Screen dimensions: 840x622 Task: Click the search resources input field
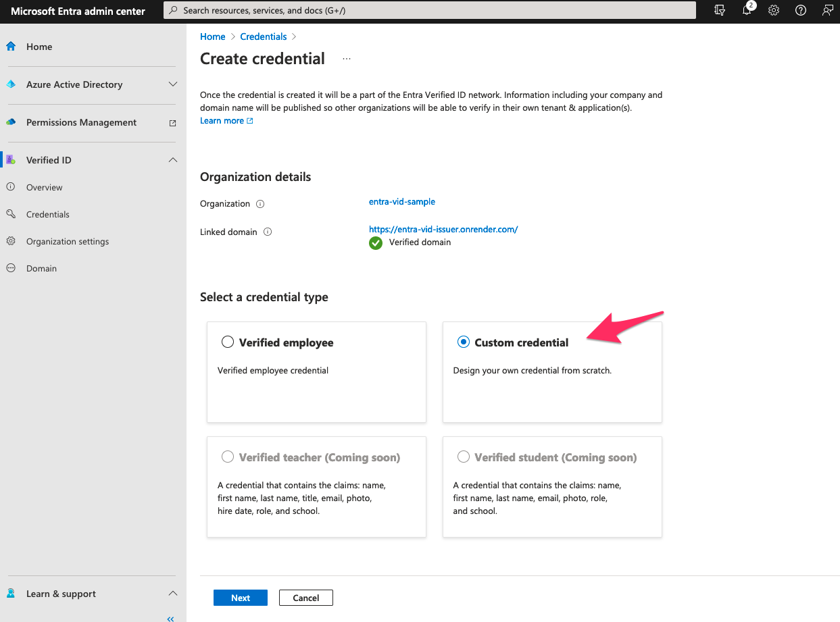(430, 11)
